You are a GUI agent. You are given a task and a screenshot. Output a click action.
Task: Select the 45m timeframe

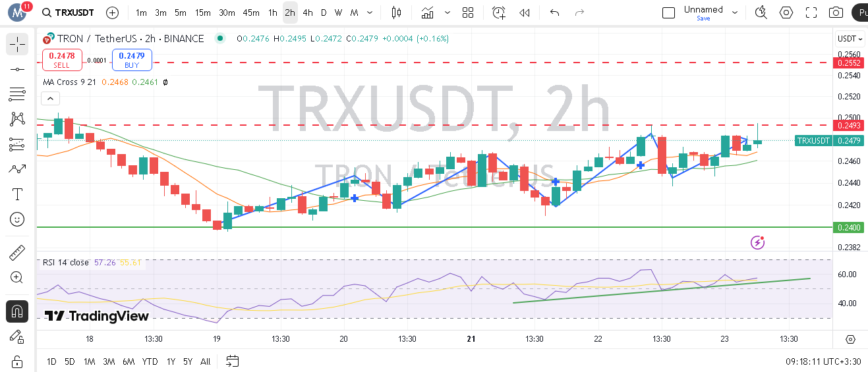(250, 13)
